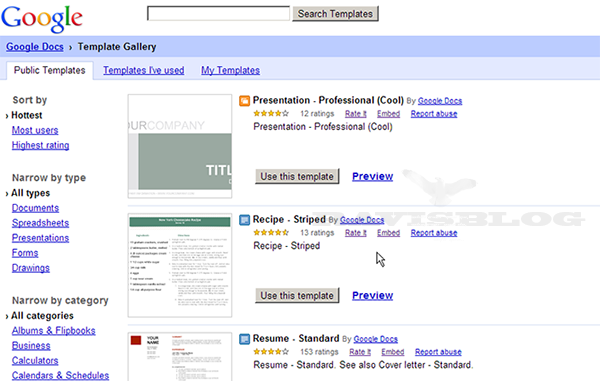Narrow templates to Presentations
Screen dimensions: 600x381
(40, 238)
